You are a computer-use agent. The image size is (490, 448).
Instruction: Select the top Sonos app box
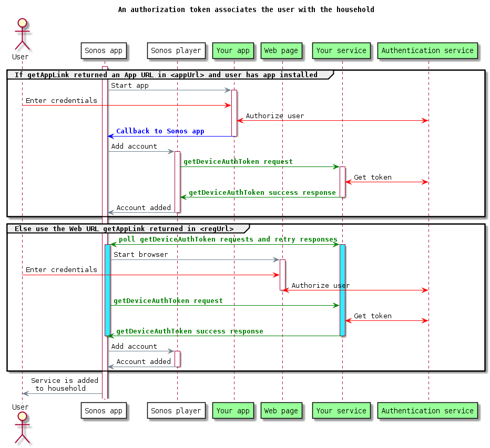[104, 50]
